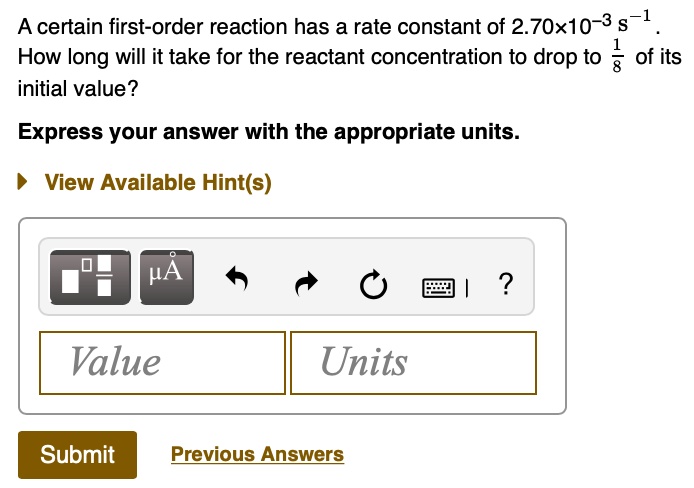Viewport: 694px width, 488px height.
Task: Focus the Units input field
Action: [413, 362]
